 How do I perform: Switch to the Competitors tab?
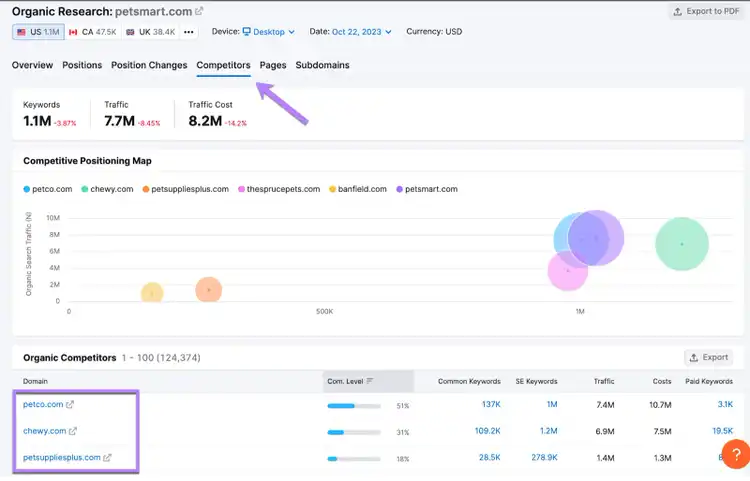(223, 65)
